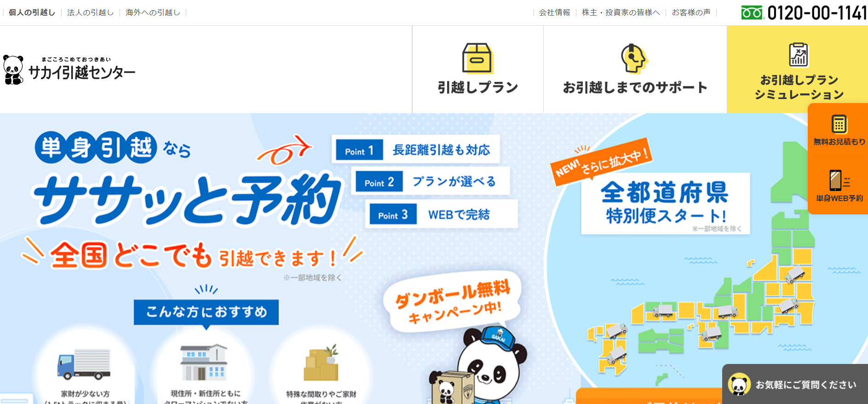
Task: Click the smartphone icon for 単身WEB予約
Action: [x=839, y=180]
